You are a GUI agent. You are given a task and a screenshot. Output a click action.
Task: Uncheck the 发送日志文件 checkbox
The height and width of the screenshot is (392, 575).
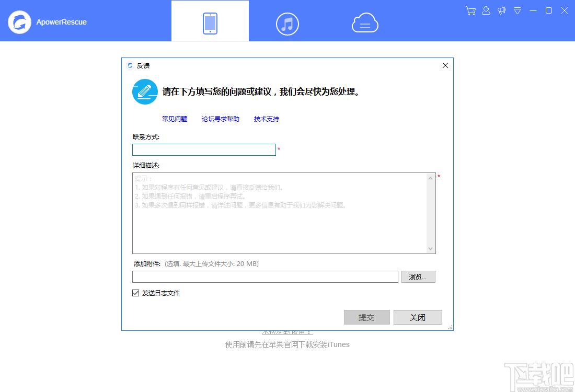pyautogui.click(x=136, y=293)
